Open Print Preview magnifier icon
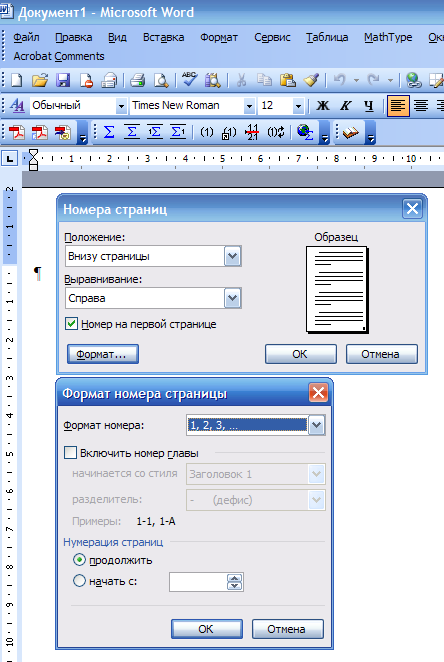444x662 pixels. 161,80
